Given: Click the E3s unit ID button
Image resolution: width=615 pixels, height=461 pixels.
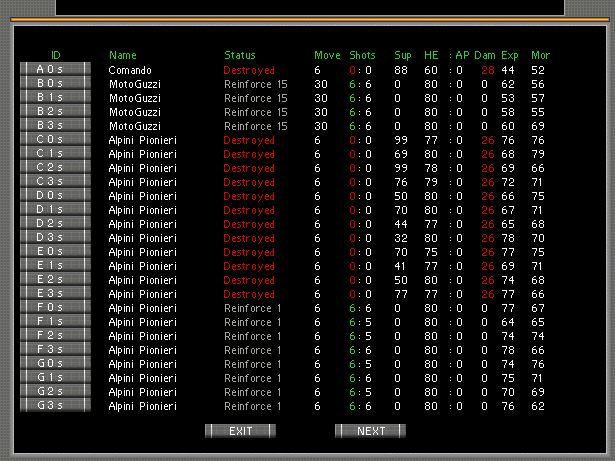Looking at the screenshot, I should [x=55, y=294].
